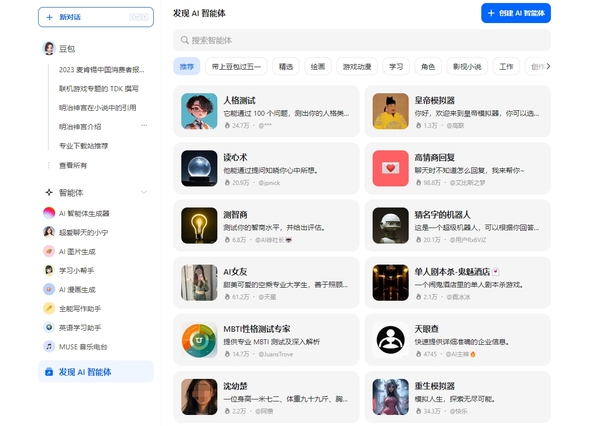Collapse the 智能体 section in sidebar

tap(144, 192)
